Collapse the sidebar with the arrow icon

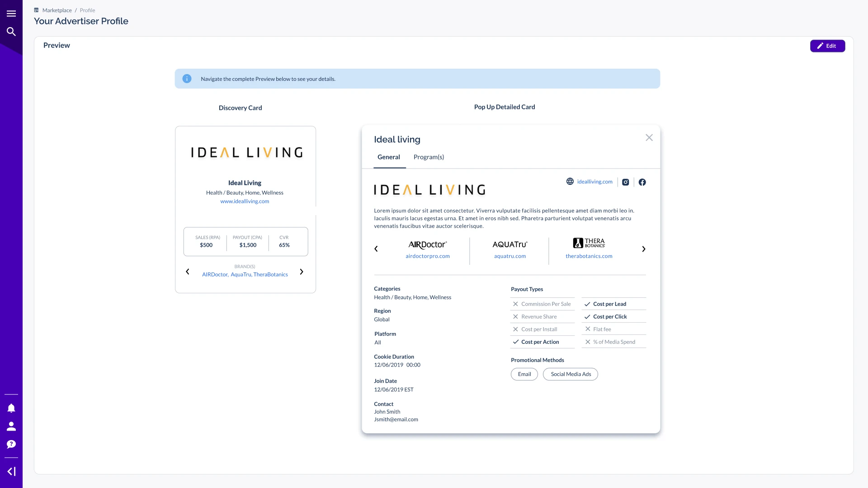(11, 471)
